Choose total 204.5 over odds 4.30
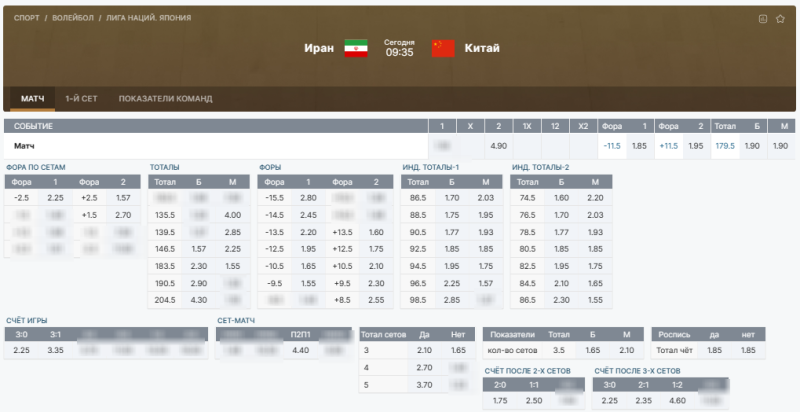The width and height of the screenshot is (800, 412). click(x=199, y=300)
